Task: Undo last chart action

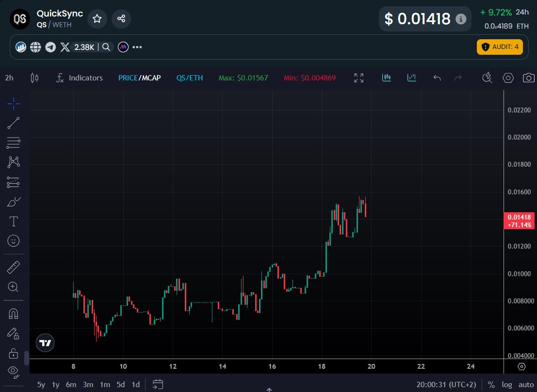Action: point(437,78)
